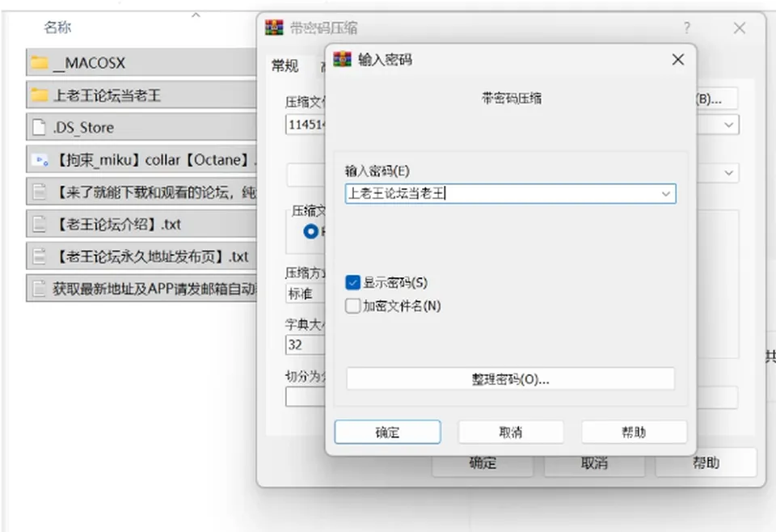Click 取消 in the 输入密码 dialog
776x532 pixels.
pyautogui.click(x=511, y=432)
